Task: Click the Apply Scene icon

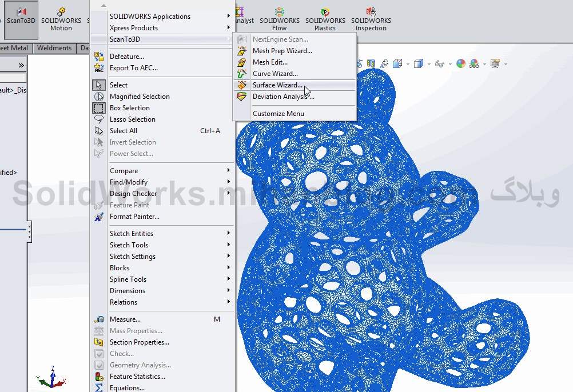Action: (474, 64)
